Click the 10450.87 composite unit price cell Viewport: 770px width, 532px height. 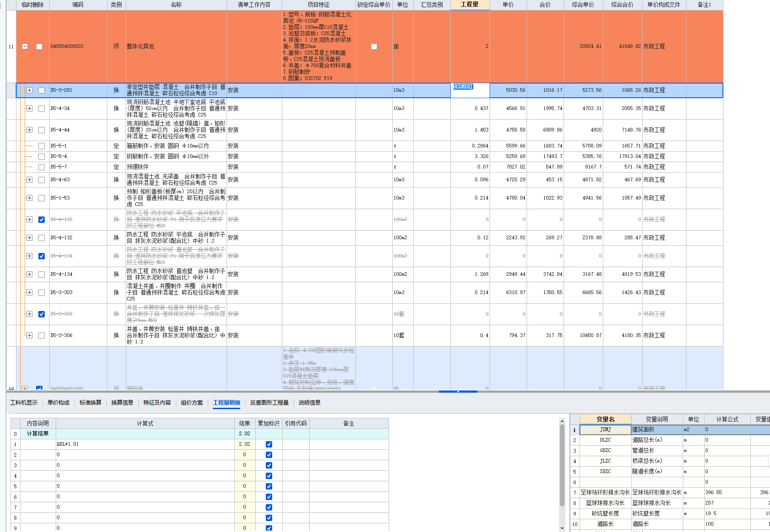coord(583,336)
